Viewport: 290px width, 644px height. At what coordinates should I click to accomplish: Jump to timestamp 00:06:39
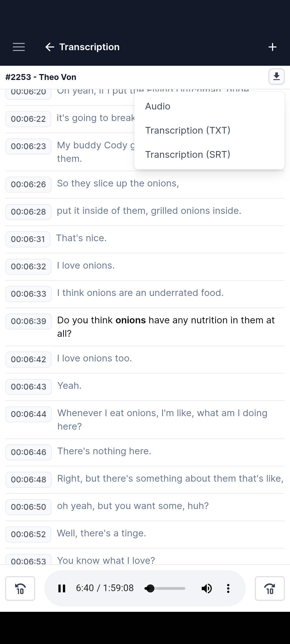tap(28, 321)
